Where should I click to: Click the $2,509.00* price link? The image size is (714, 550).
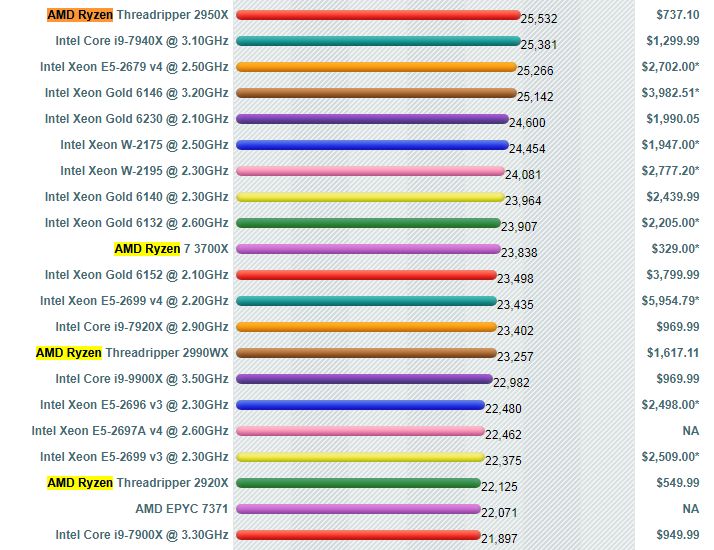(670, 457)
